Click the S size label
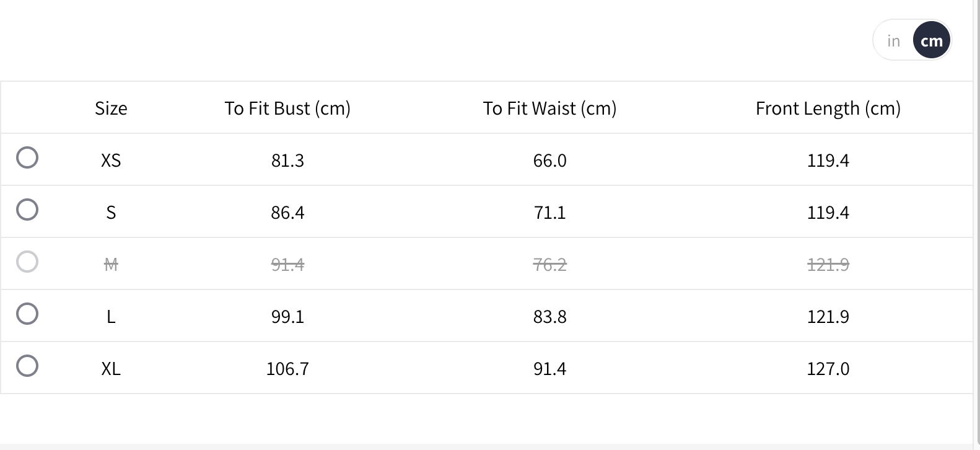 [x=111, y=213]
